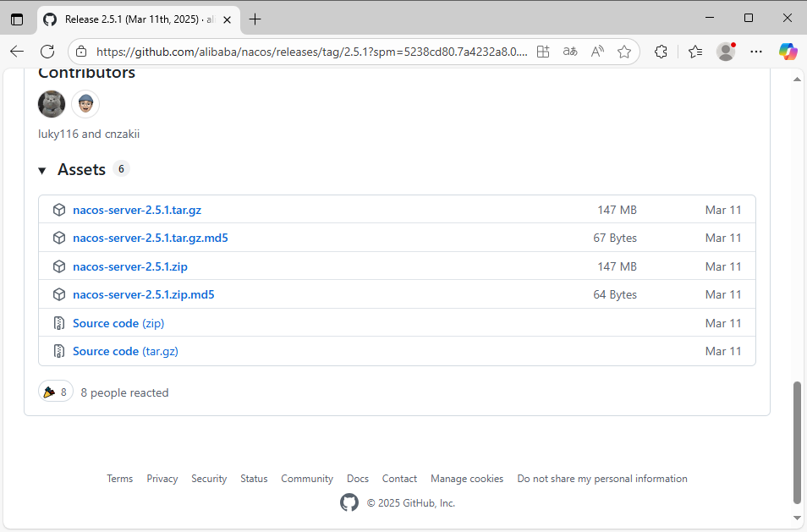Open a new browser tab
Image resolution: width=807 pixels, height=532 pixels.
point(255,19)
